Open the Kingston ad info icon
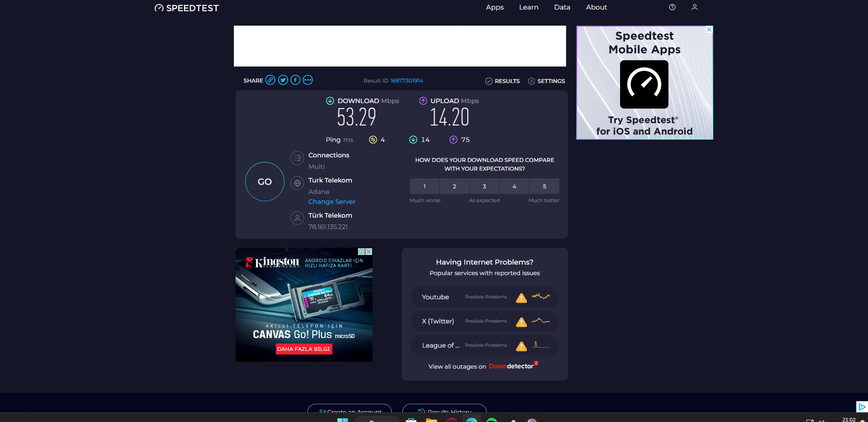Image resolution: width=868 pixels, height=422 pixels. click(361, 251)
